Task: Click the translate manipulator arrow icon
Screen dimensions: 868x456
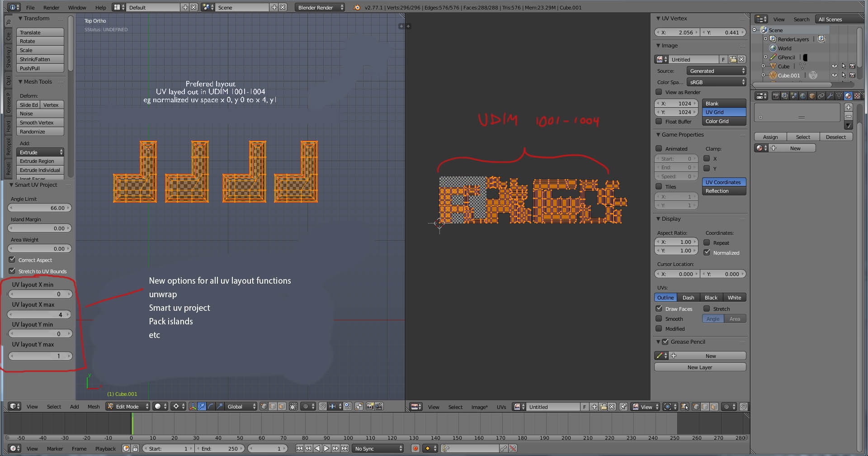Action: [x=202, y=406]
